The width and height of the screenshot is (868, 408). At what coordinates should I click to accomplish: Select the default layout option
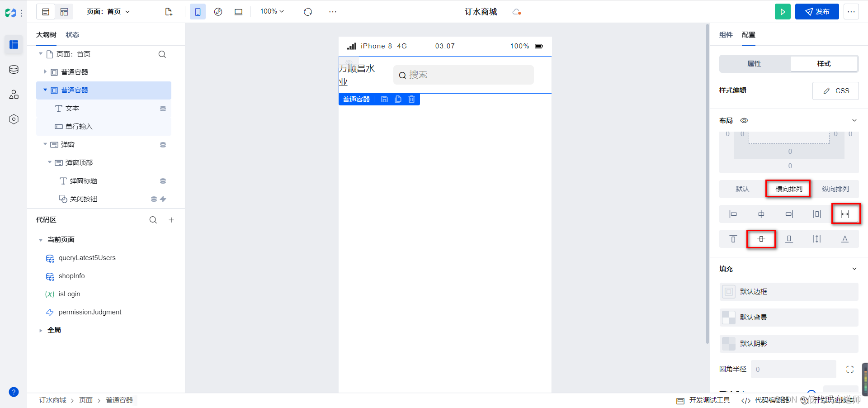click(x=742, y=189)
